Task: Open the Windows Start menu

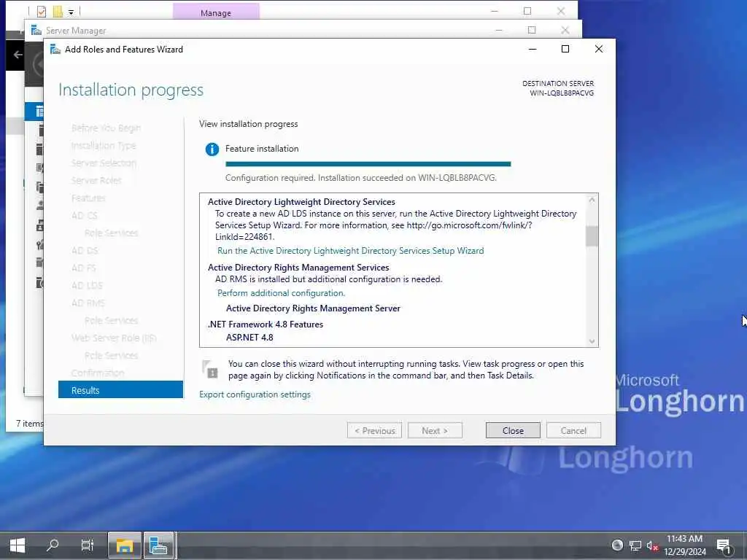Action: [x=18, y=545]
